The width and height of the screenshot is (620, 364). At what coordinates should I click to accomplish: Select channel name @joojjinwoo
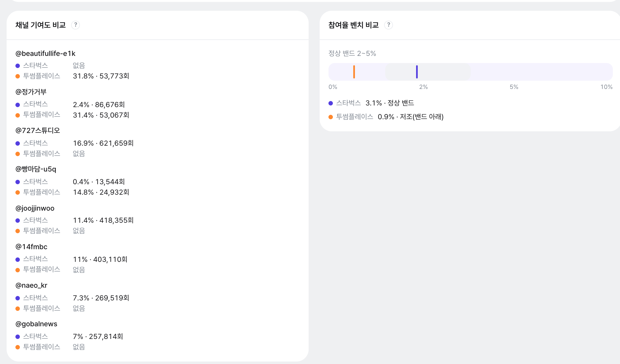35,208
